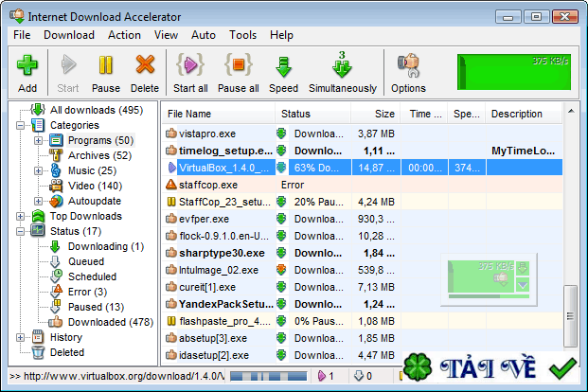Sort by Status column header
Image resolution: width=588 pixels, height=392 pixels.
(x=312, y=114)
